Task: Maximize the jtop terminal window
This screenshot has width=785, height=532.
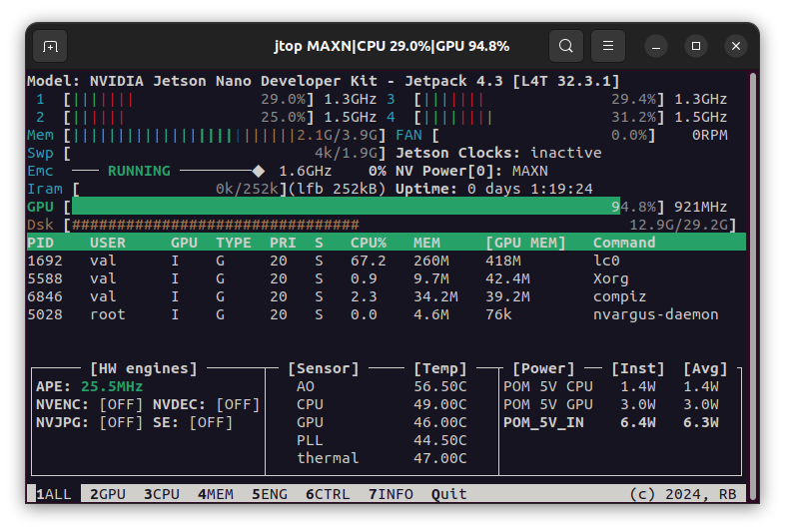Action: tap(696, 46)
